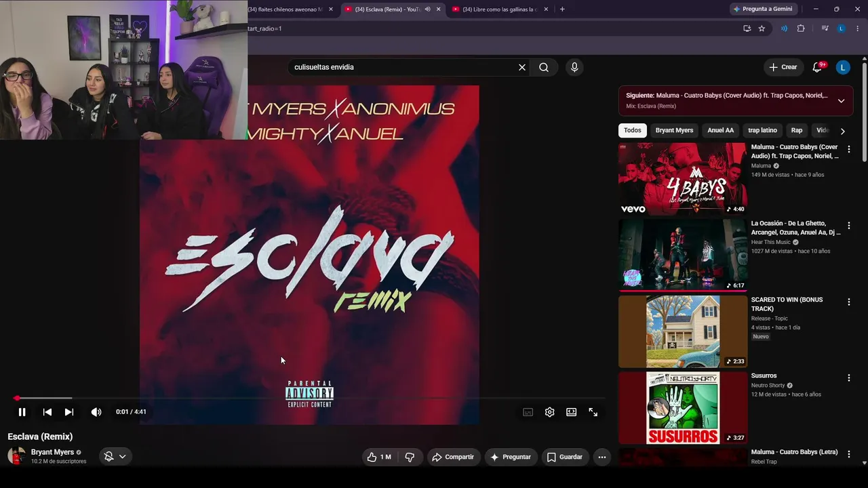868x488 pixels.
Task: Switch the player to theater mode
Action: click(572, 412)
